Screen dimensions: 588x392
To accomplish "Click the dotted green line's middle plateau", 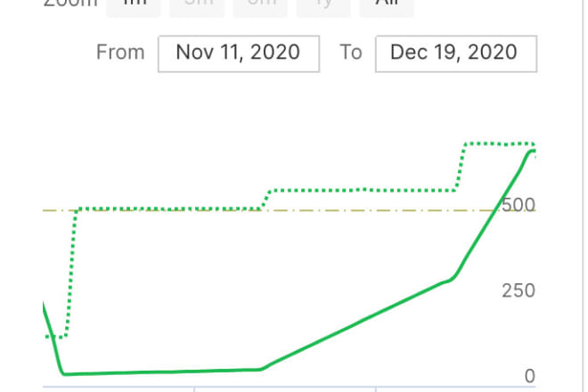I will tap(363, 190).
